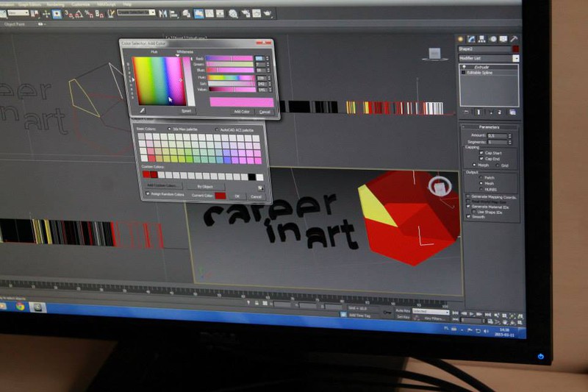Open Google Chrome from the taskbar

coord(20,305)
